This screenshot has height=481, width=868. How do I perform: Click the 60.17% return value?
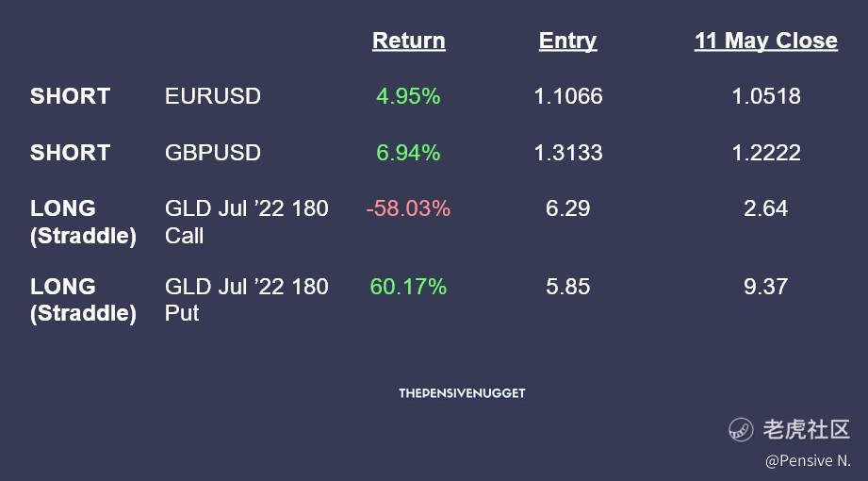click(x=408, y=287)
